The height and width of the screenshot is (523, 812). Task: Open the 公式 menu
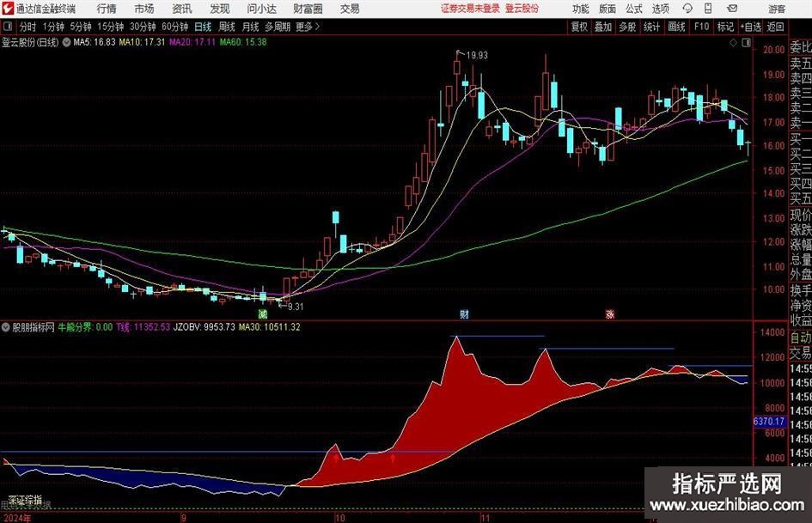[x=634, y=9]
